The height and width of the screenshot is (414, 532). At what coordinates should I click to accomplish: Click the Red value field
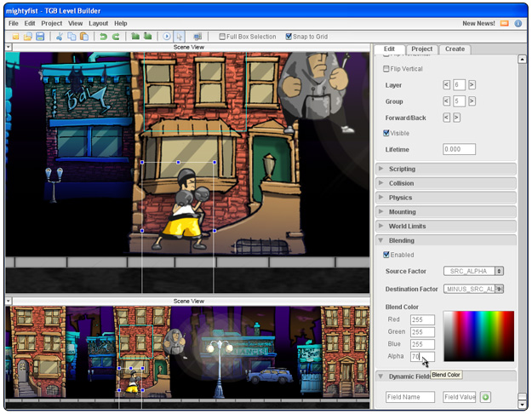click(422, 319)
